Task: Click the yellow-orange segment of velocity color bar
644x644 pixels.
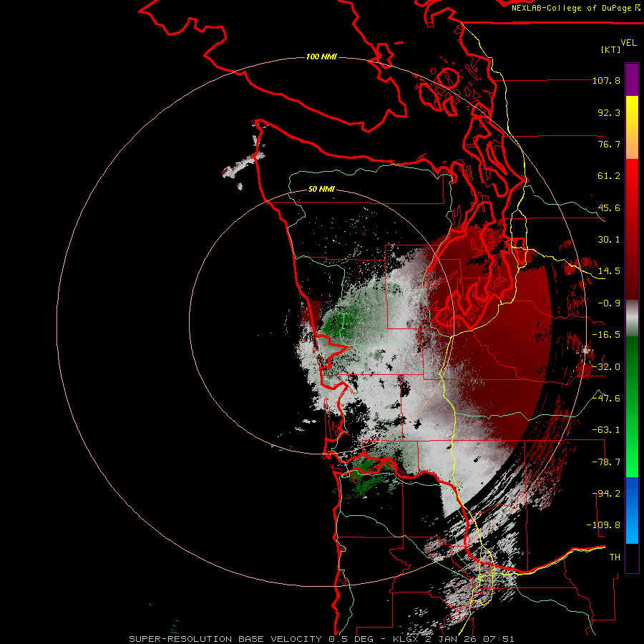Action: 632,127
